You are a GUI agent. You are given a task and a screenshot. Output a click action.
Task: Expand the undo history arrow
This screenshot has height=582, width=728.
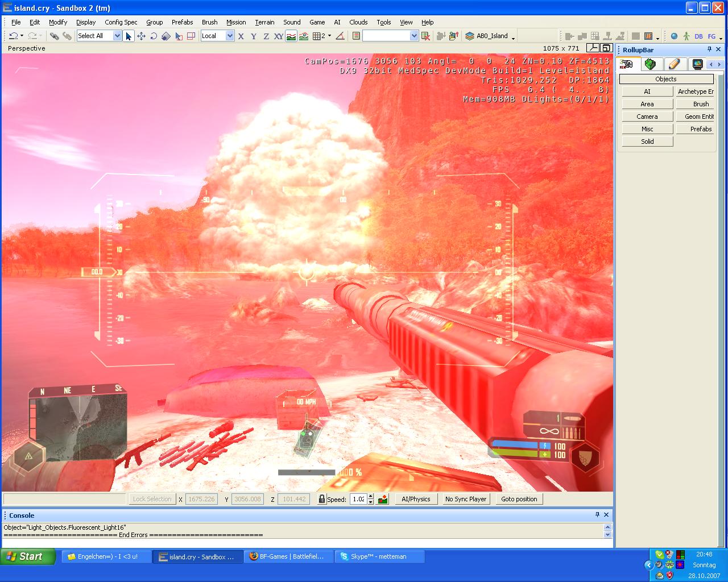(22, 36)
